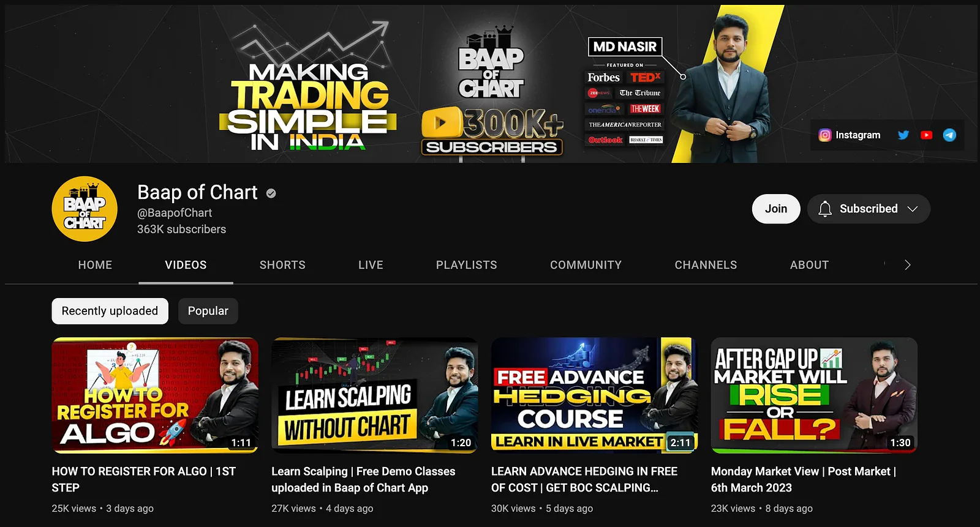Open the Instagram link in the banner
Image resolution: width=980 pixels, height=527 pixels.
tap(850, 135)
